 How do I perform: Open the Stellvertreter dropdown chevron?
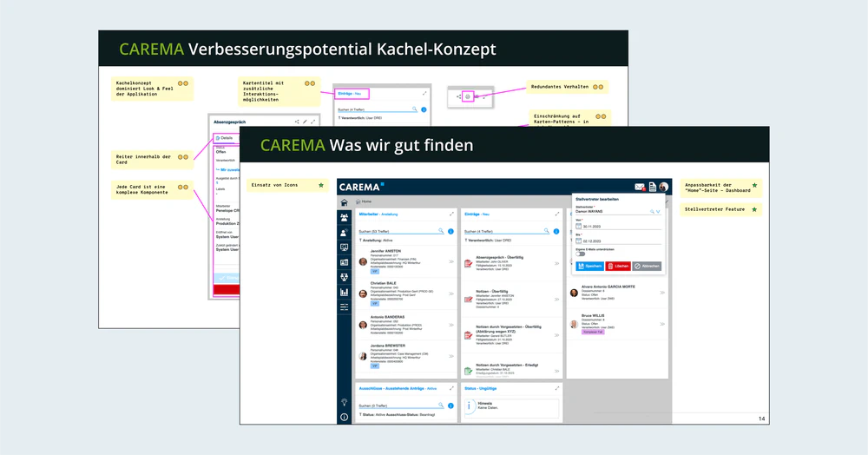pyautogui.click(x=658, y=211)
